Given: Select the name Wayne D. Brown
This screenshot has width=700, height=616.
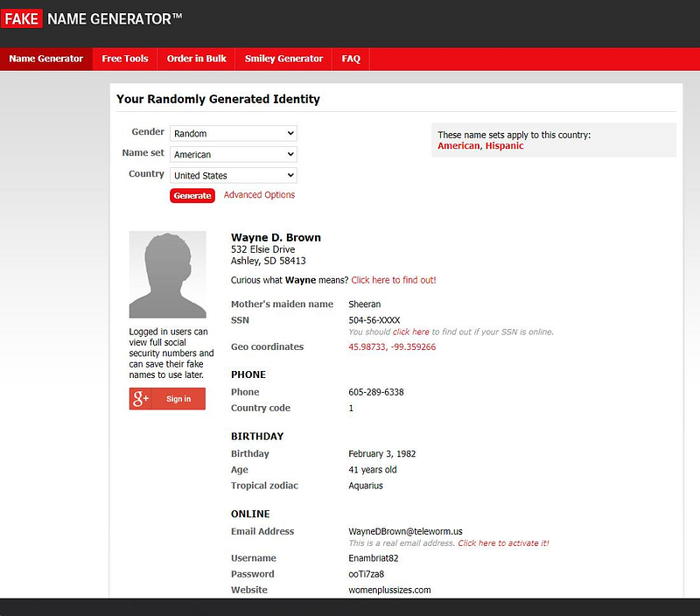Looking at the screenshot, I should [276, 237].
